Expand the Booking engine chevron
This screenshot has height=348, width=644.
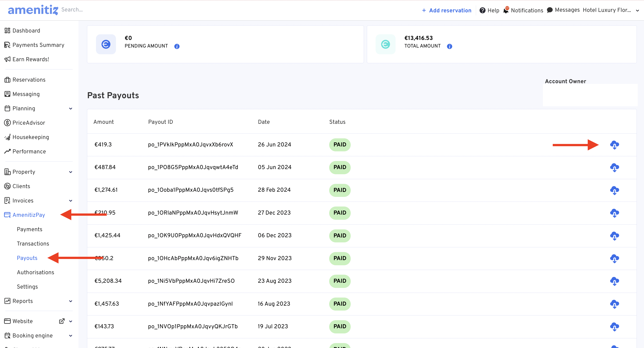click(x=70, y=336)
